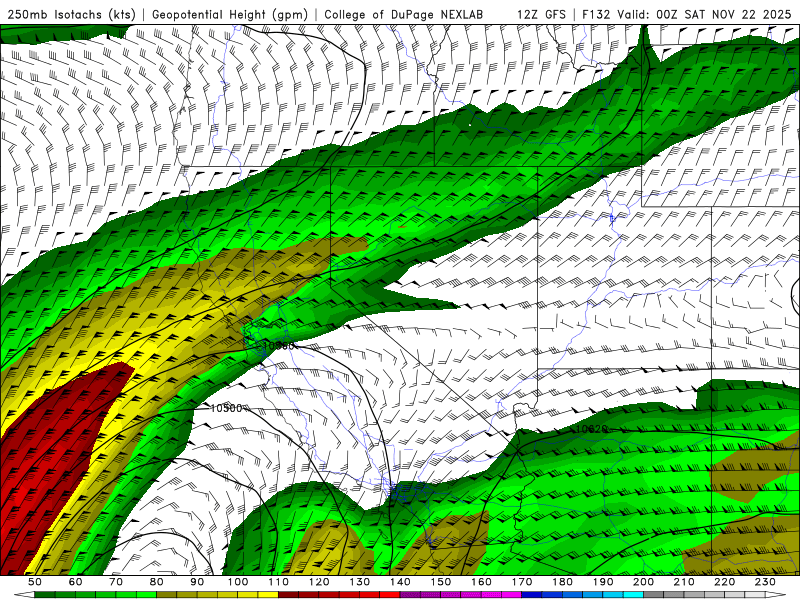Click the 140 value on the color scale
This screenshot has height=600, width=800.
coord(400,582)
